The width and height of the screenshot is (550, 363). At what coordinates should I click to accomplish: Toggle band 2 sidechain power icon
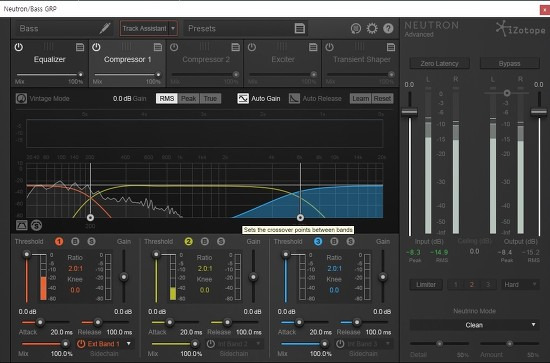pyautogui.click(x=210, y=344)
